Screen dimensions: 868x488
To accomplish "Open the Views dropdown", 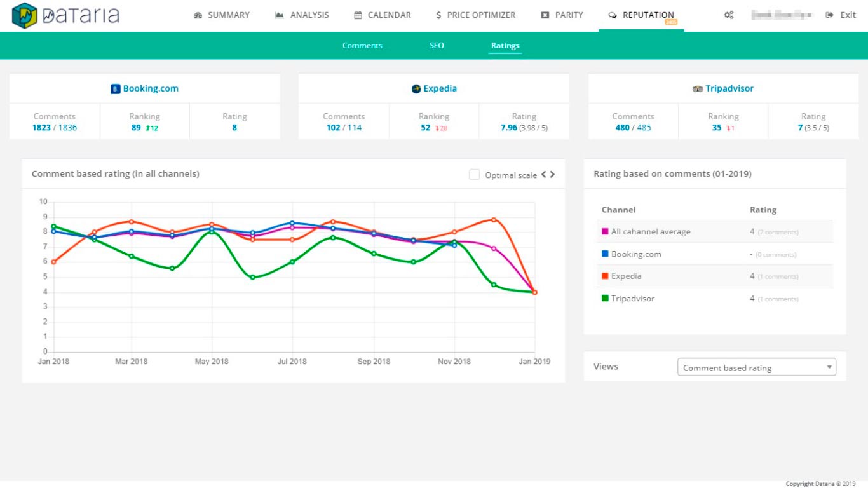I will coord(757,367).
